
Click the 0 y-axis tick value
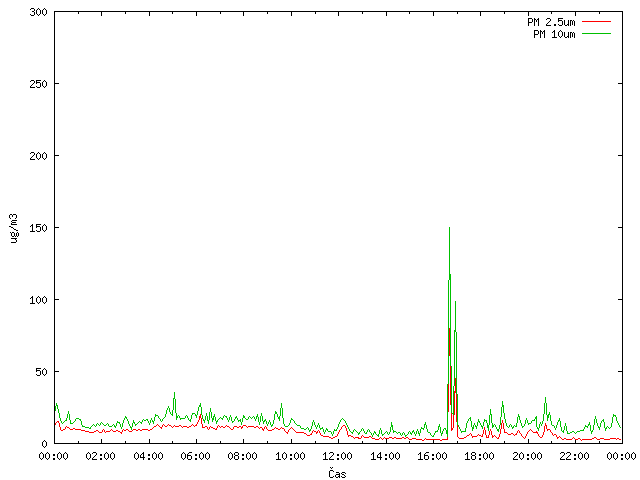pyautogui.click(x=44, y=444)
